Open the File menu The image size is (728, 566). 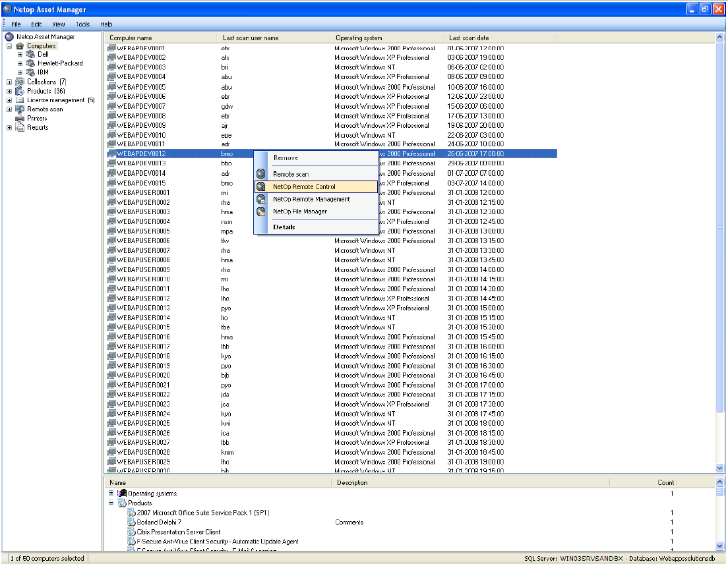[16, 24]
